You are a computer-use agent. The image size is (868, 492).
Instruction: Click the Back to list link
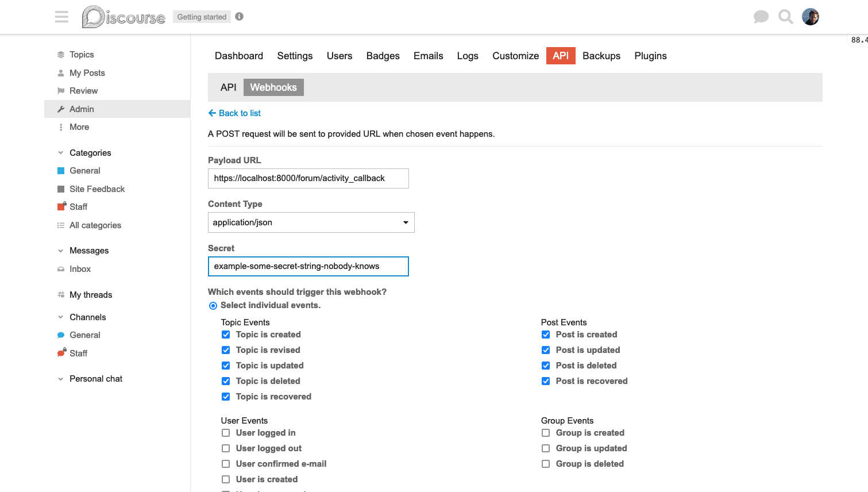(x=234, y=113)
